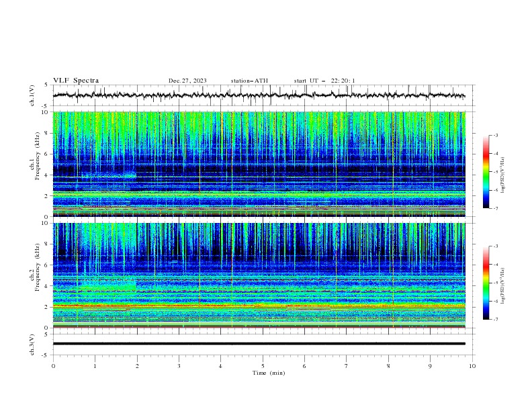Click the ch.1 spectrogram color bar
The height and width of the screenshot is (411, 532).
tap(486, 172)
